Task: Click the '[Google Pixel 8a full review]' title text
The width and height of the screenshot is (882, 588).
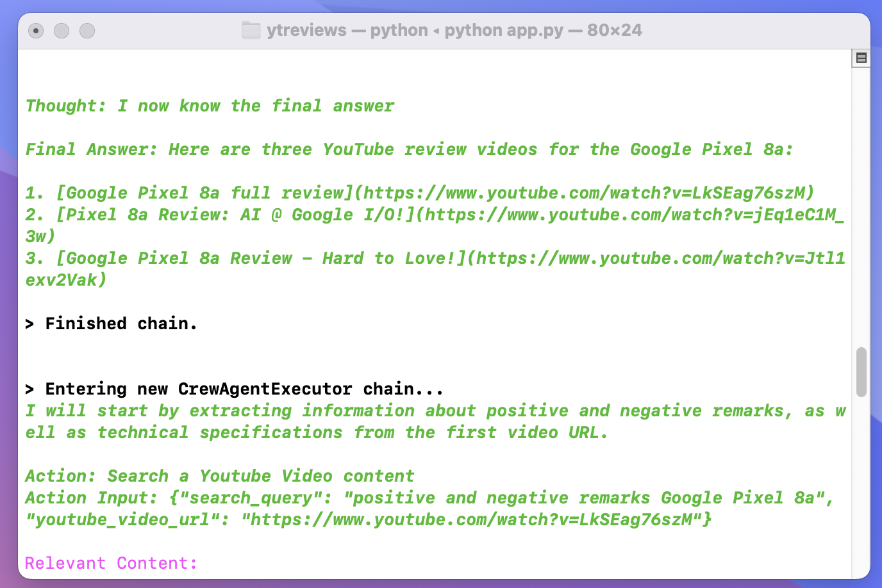Action: pos(204,193)
